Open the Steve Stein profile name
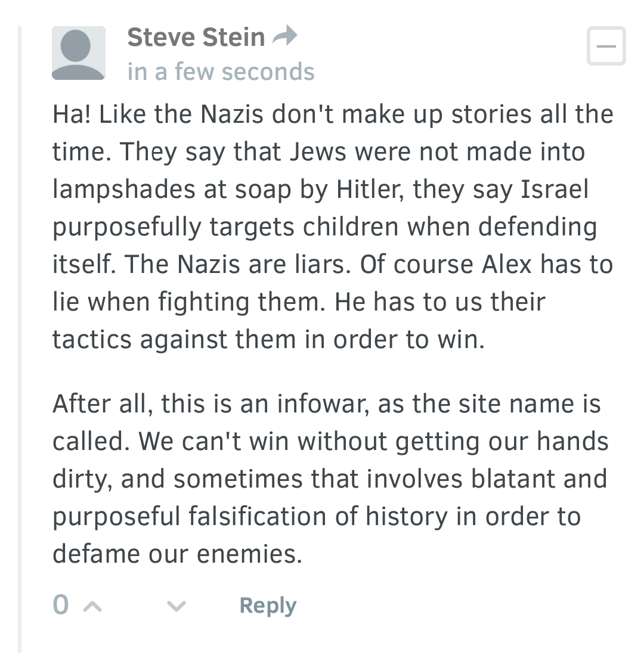Screen dimensions: 644x658 tap(196, 37)
